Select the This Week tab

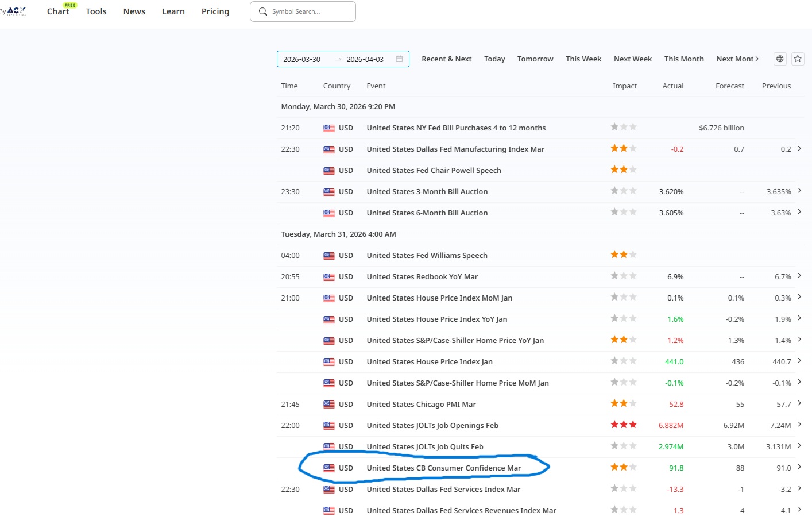click(x=583, y=59)
